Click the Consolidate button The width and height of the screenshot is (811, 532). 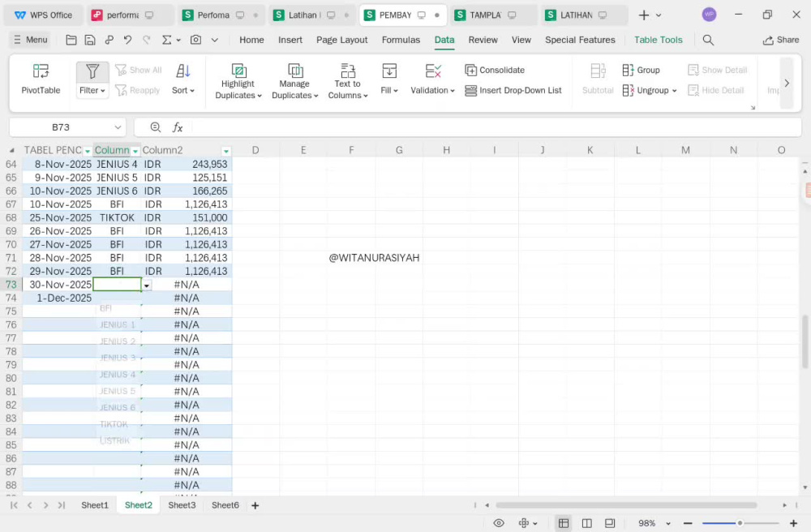point(495,70)
